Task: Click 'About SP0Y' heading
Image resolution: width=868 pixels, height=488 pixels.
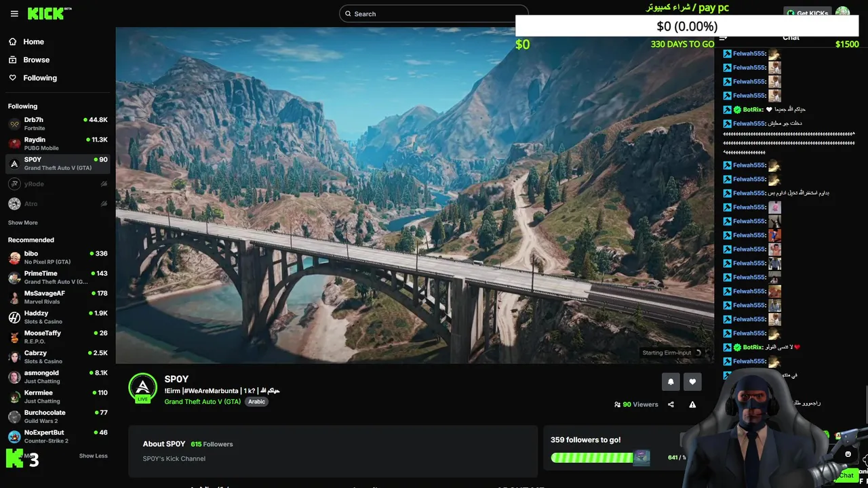Action: click(164, 444)
